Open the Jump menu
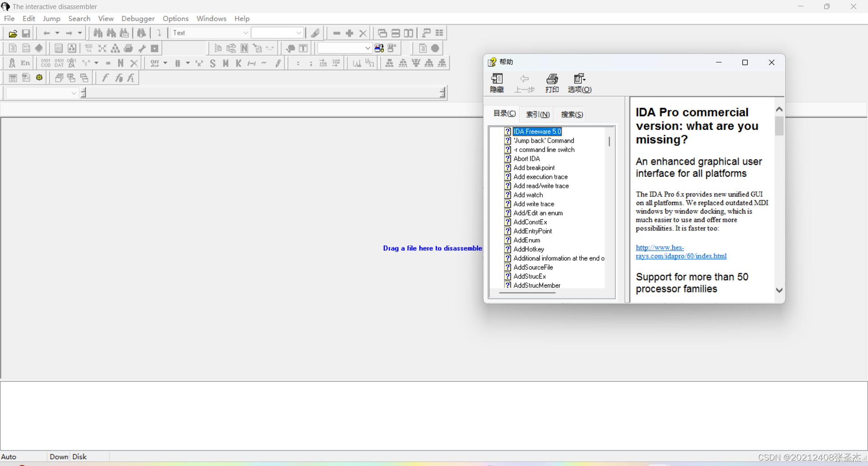 tap(52, 19)
